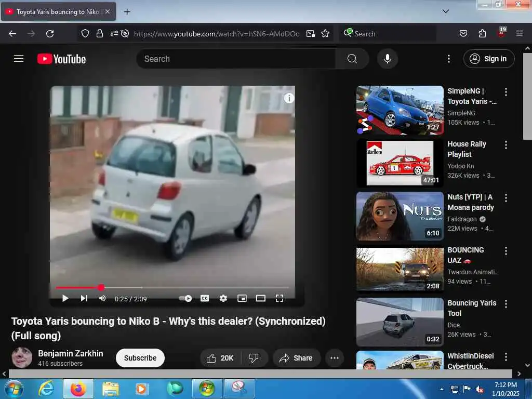Open House Rally Playlist thumbnail
The image size is (532, 399).
tap(400, 163)
